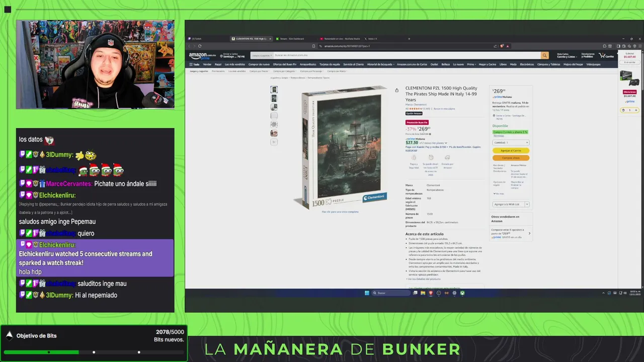Image resolution: width=644 pixels, height=362 pixels.
Task: Click cart item thumbnail in sidebar
Action: pos(629,79)
